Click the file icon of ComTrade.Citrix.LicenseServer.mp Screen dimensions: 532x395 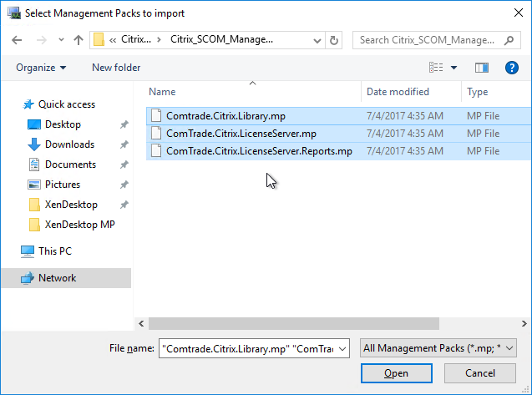tap(156, 133)
